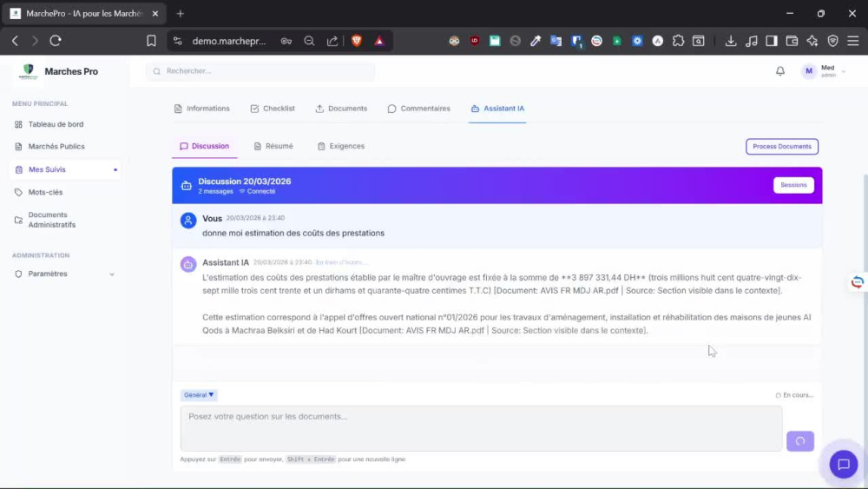Open the extensions puzzle icon
868x489 pixels.
(678, 41)
